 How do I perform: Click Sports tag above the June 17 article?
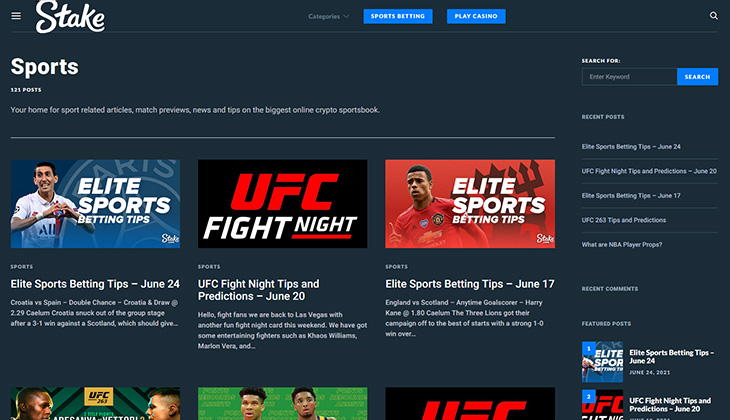pyautogui.click(x=396, y=267)
